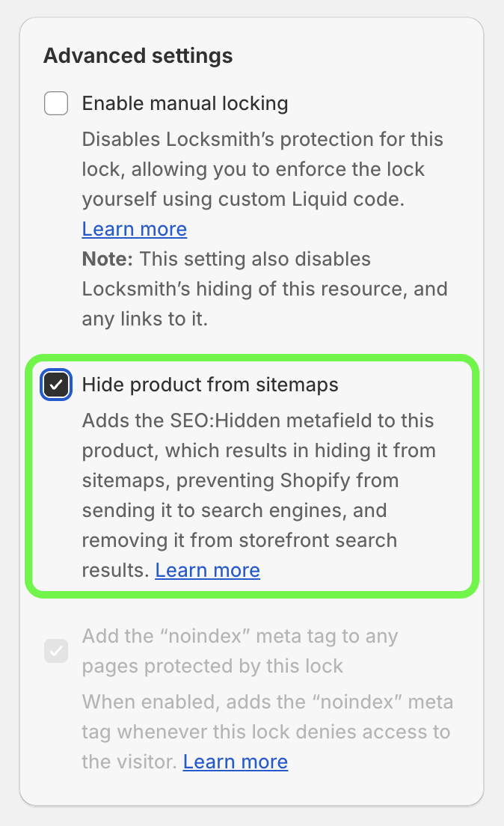Click the "any links to it" note line
Screen dimensions: 504x826
point(144,319)
